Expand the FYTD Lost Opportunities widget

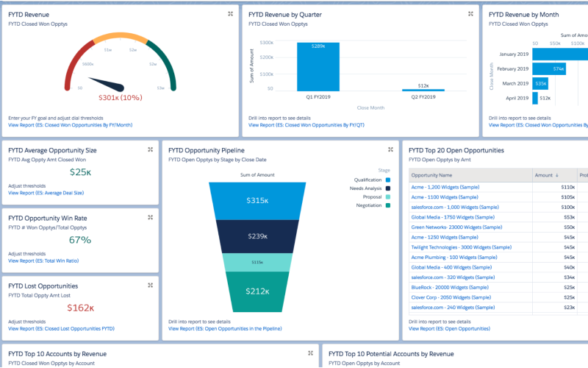click(x=150, y=285)
